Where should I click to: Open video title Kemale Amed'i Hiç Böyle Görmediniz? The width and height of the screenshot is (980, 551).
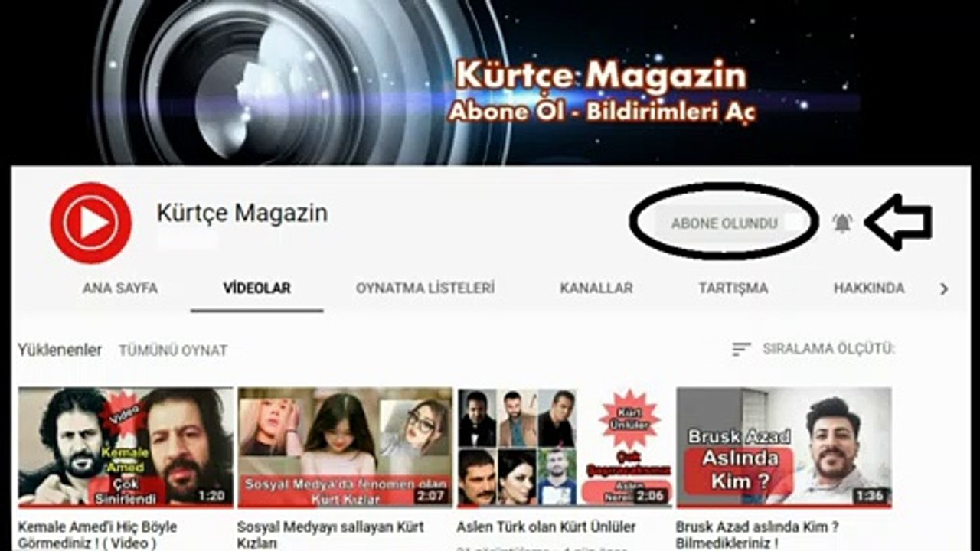click(x=97, y=535)
